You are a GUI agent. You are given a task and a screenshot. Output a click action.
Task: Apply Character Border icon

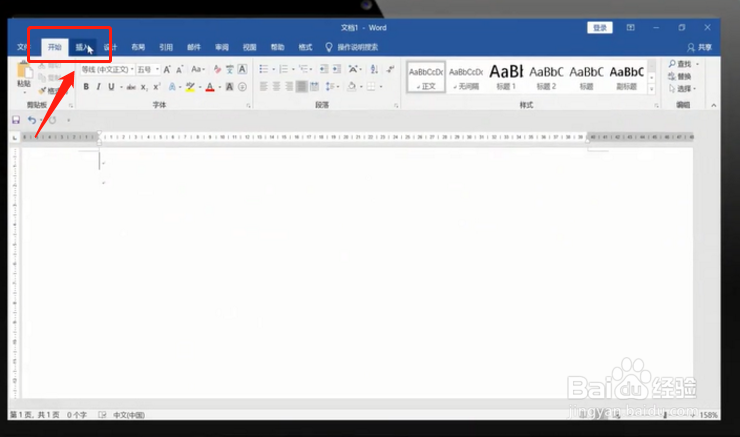242,69
